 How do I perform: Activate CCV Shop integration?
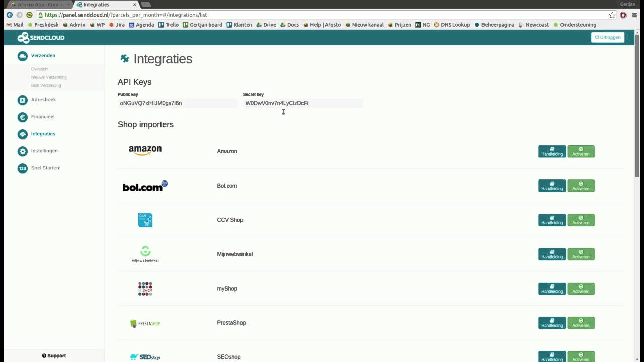[581, 220]
